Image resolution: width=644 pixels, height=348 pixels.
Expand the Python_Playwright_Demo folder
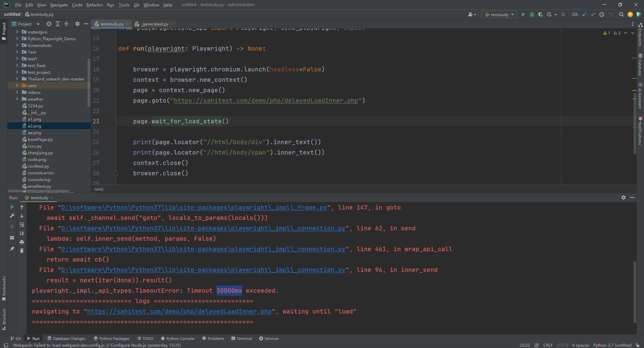(17, 39)
